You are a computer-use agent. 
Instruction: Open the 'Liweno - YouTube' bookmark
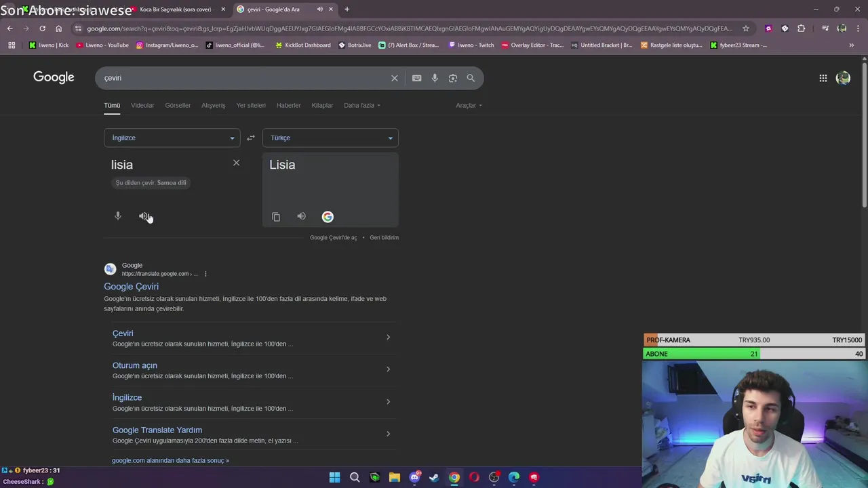tap(102, 45)
